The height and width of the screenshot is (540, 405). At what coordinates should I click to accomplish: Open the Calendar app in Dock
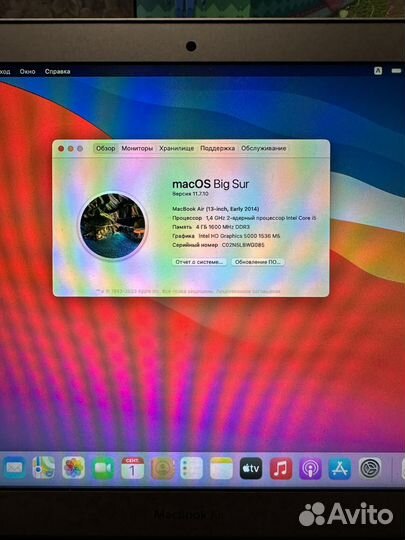(133, 468)
